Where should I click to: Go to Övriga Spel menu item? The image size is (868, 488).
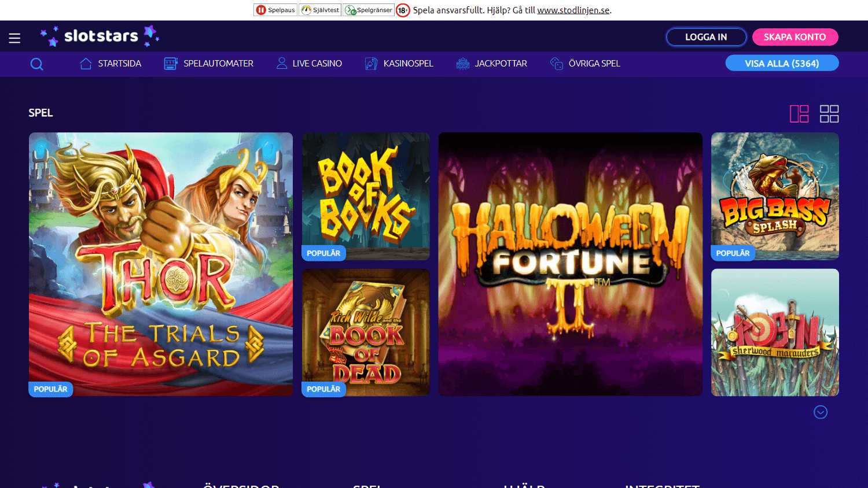594,64
